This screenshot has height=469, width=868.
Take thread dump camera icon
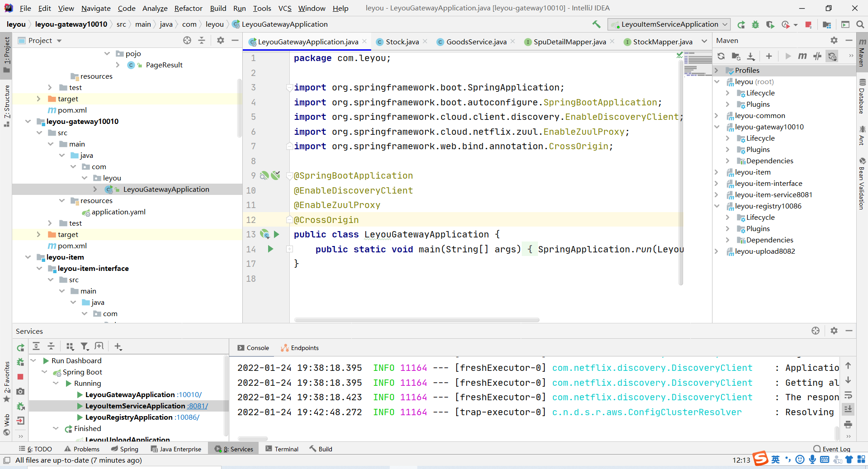point(20,391)
